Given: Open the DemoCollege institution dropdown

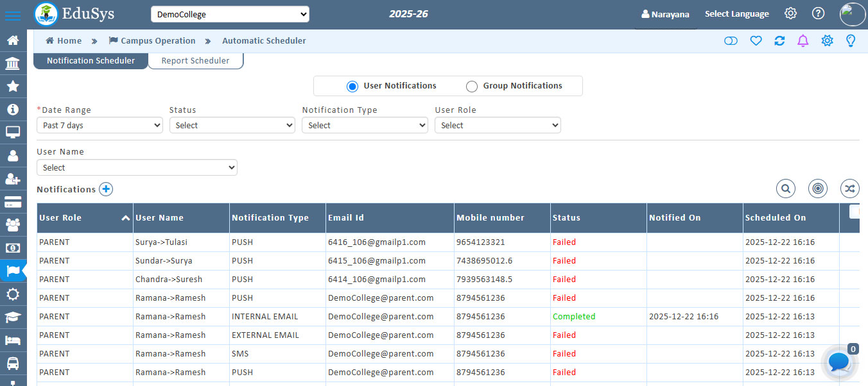Looking at the screenshot, I should coord(230,14).
